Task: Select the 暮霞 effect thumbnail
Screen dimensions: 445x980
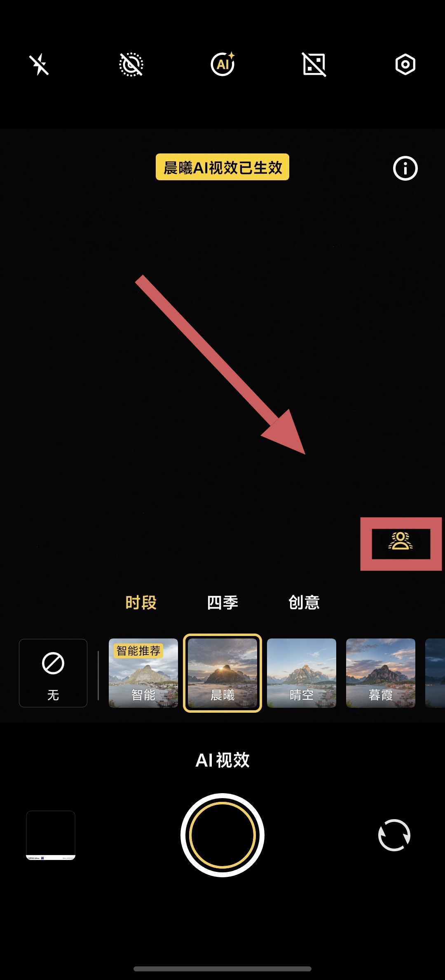Action: click(381, 673)
